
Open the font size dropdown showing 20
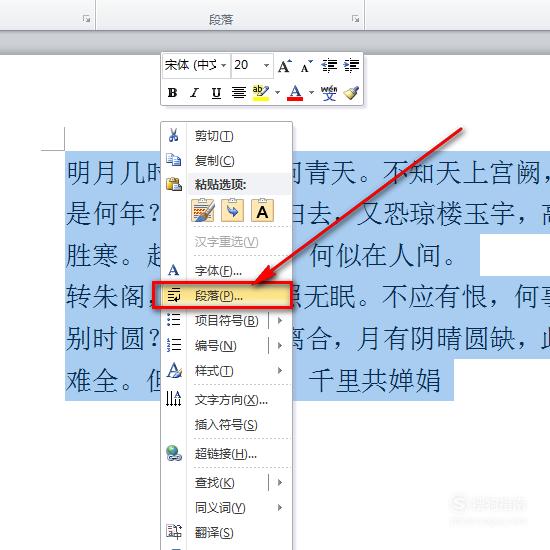pos(266,65)
